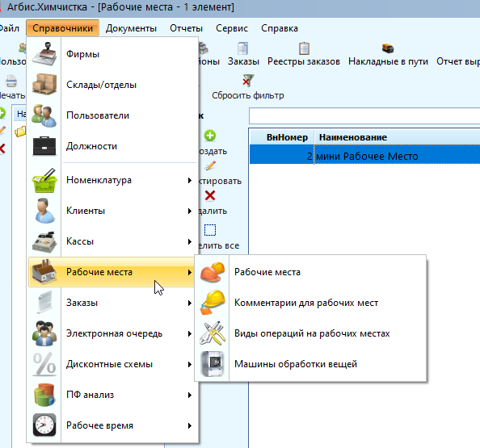Open the Файл menu
Viewport: 480px width, 448px height.
9,28
